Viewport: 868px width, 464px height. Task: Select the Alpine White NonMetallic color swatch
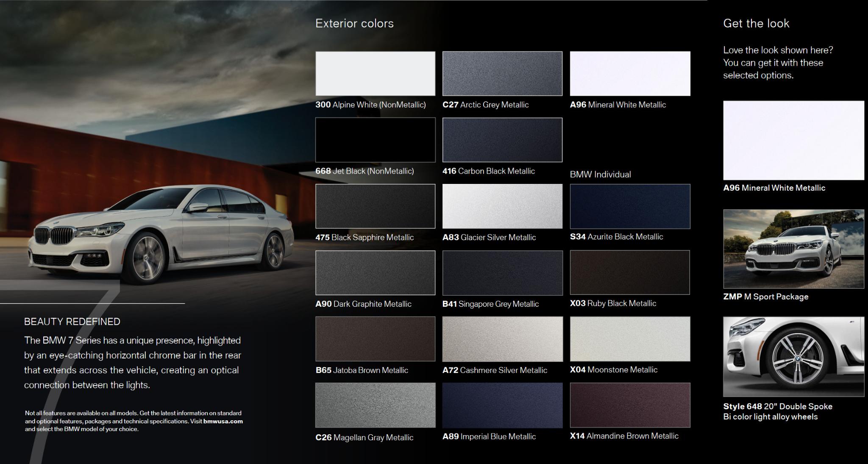[x=375, y=74]
